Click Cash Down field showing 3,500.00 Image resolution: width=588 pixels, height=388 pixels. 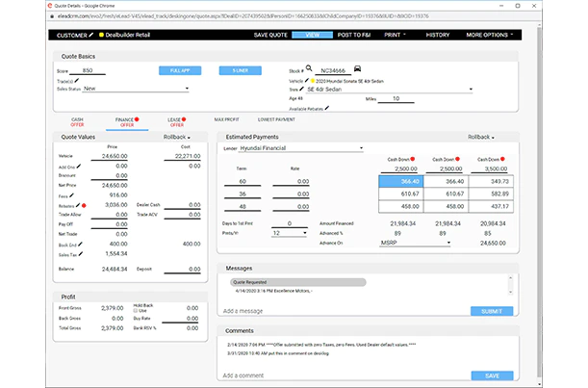click(x=489, y=168)
